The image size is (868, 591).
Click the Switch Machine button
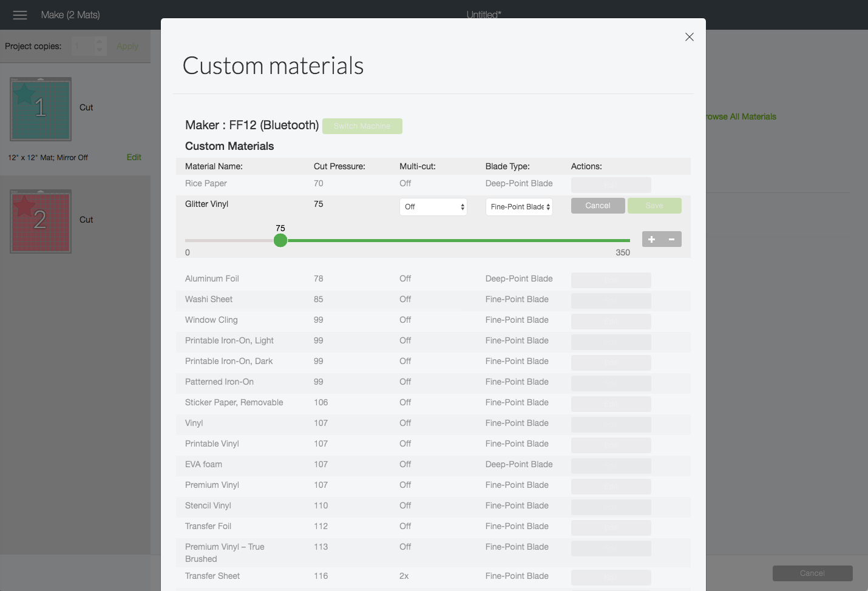[362, 126]
